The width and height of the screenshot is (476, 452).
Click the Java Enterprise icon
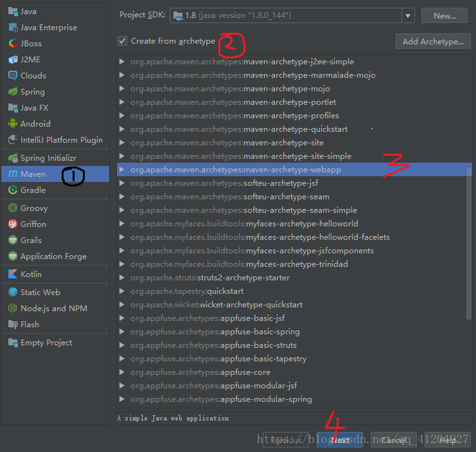pos(13,28)
